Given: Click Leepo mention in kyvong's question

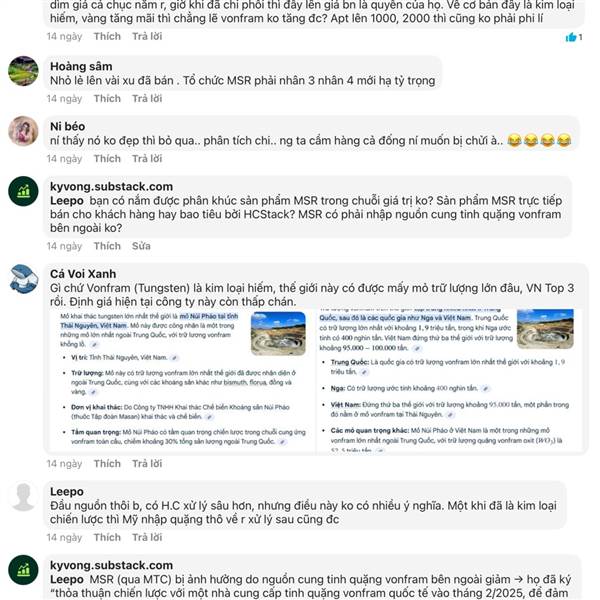Looking at the screenshot, I should [67, 201].
